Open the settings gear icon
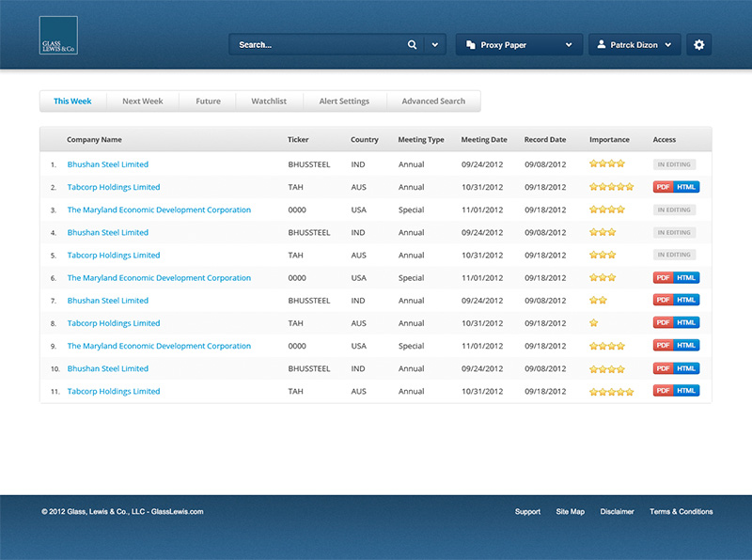 click(698, 45)
